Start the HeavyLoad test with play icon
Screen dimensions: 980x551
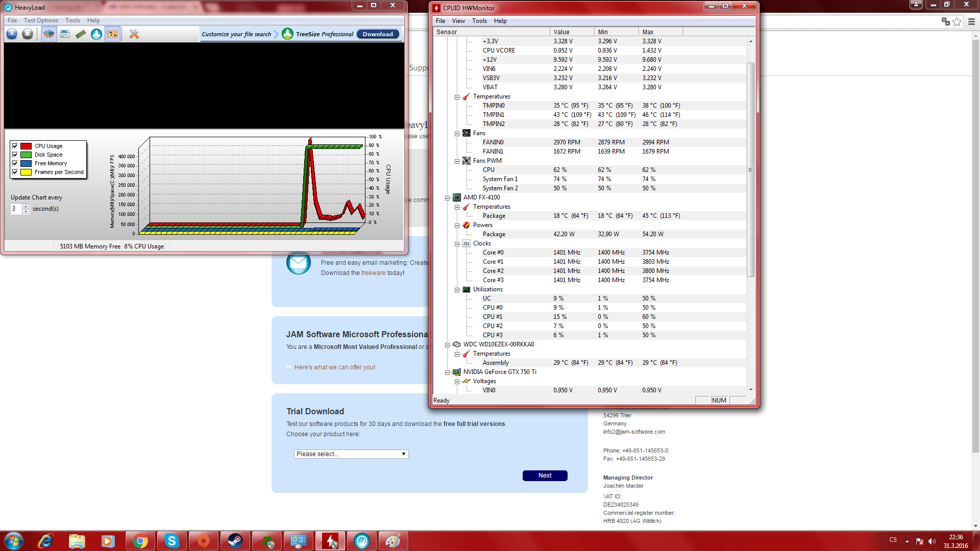[x=12, y=34]
